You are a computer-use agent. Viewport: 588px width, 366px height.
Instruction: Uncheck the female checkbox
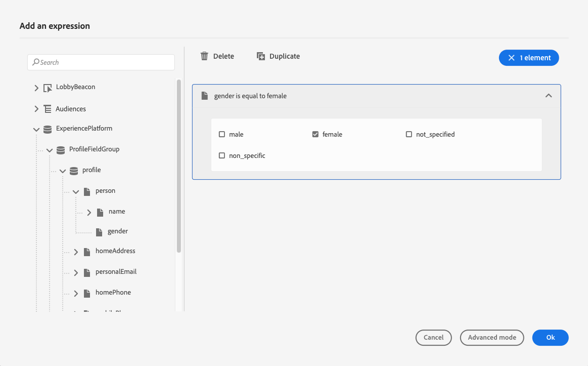pyautogui.click(x=315, y=134)
